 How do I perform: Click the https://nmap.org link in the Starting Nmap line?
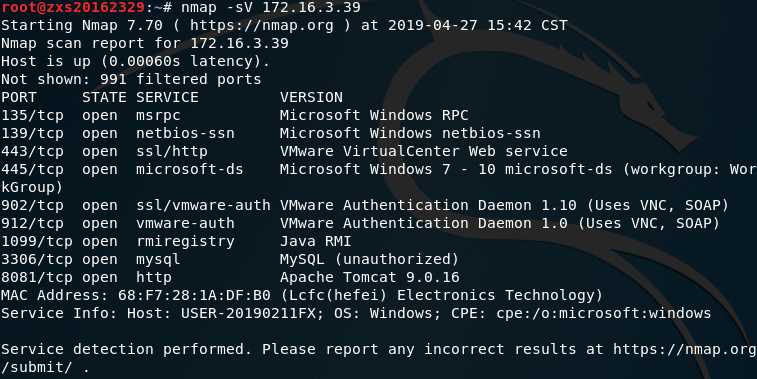261,25
